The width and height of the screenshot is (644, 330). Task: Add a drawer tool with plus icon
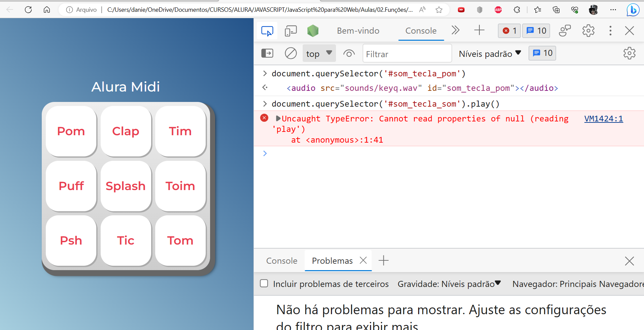[x=383, y=261]
